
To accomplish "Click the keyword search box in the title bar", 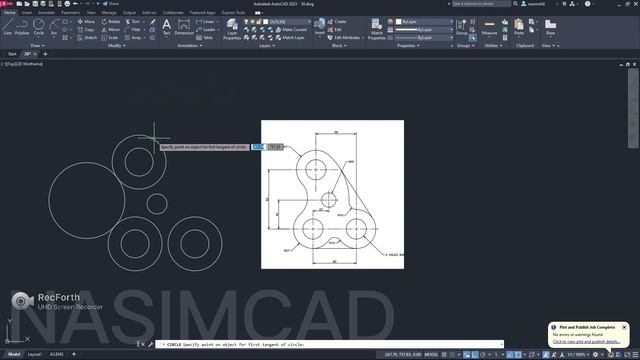I will [481, 4].
